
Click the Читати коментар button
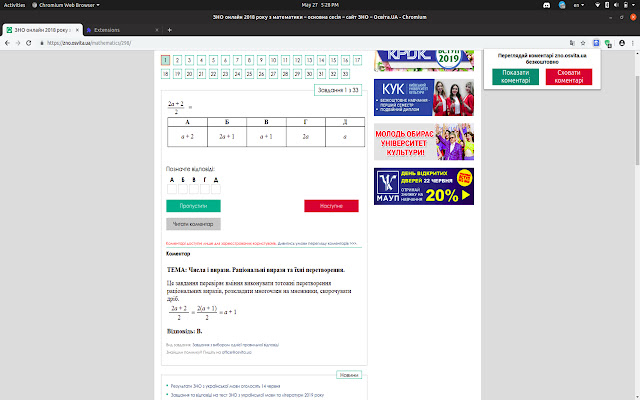click(x=193, y=224)
